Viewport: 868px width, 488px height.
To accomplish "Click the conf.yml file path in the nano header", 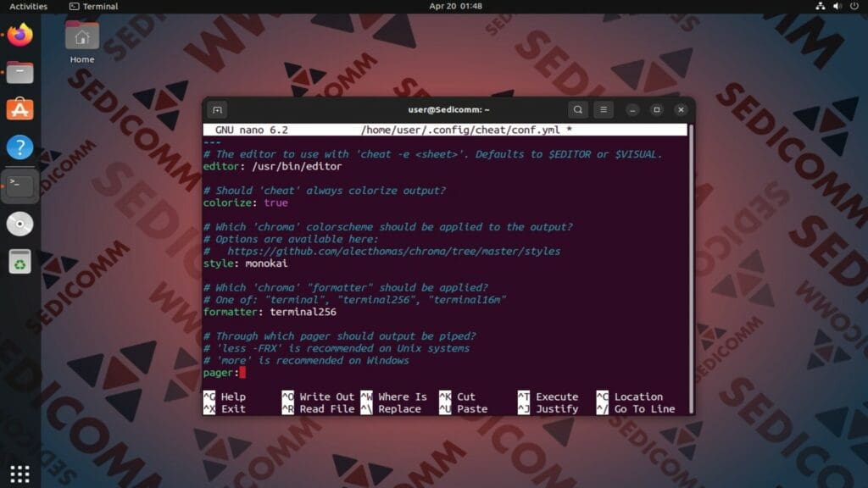I will click(x=460, y=130).
